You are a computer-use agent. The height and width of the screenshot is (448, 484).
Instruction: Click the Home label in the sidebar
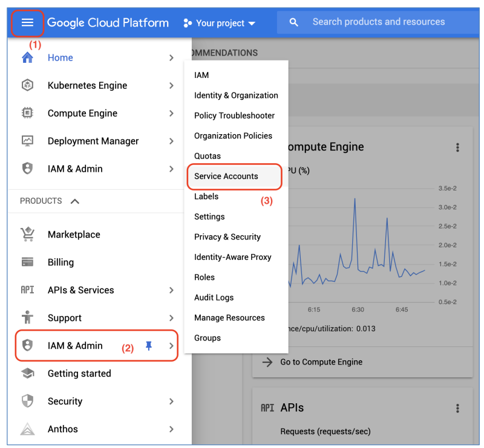[x=60, y=57]
